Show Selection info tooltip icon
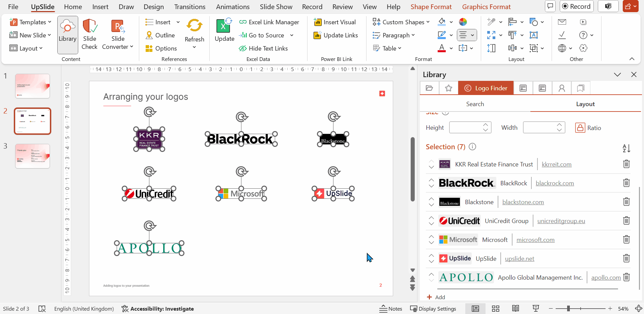Viewport: 644px width, 314px height. (473, 147)
